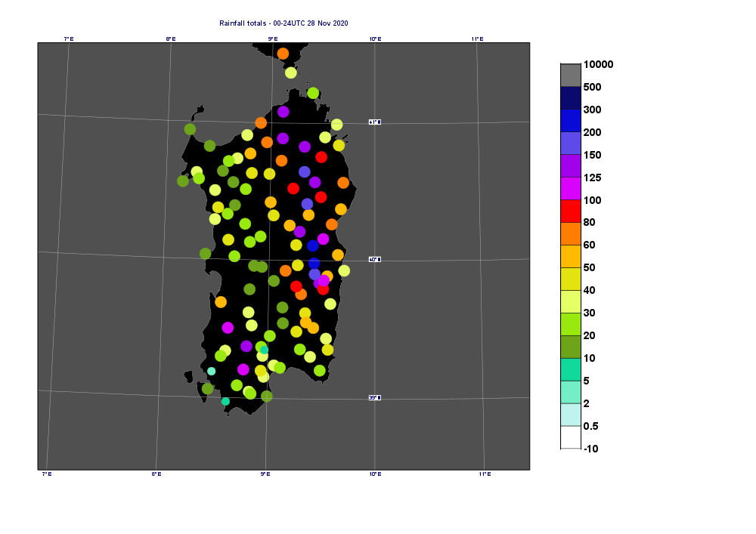Image resolution: width=756 pixels, height=534 pixels.
Task: Click the 39°N latitude label
Action: (375, 398)
